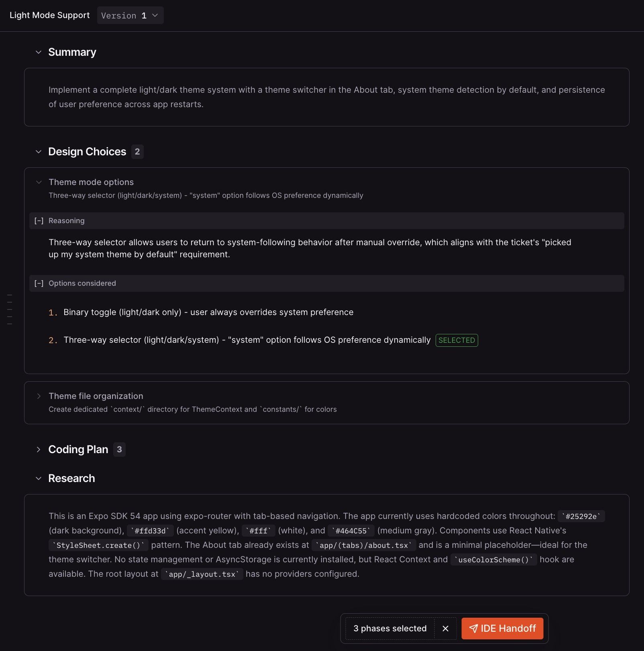Collapse the Summary section chevron

pos(39,52)
